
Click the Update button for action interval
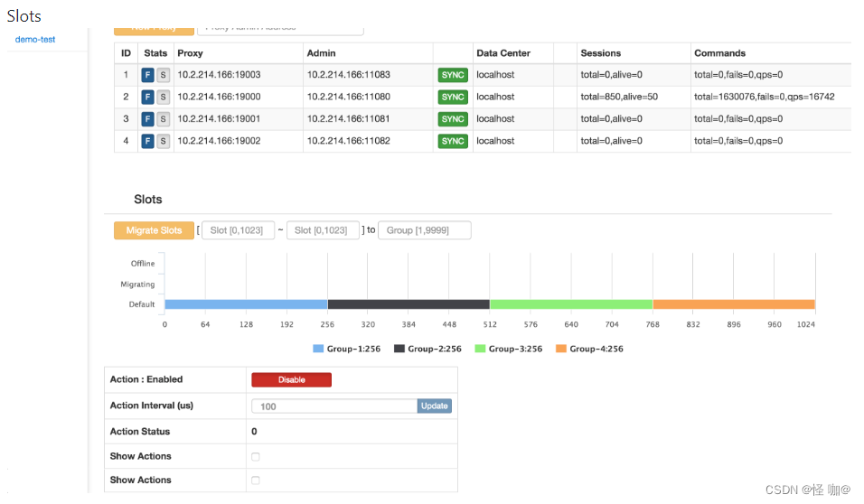point(434,406)
